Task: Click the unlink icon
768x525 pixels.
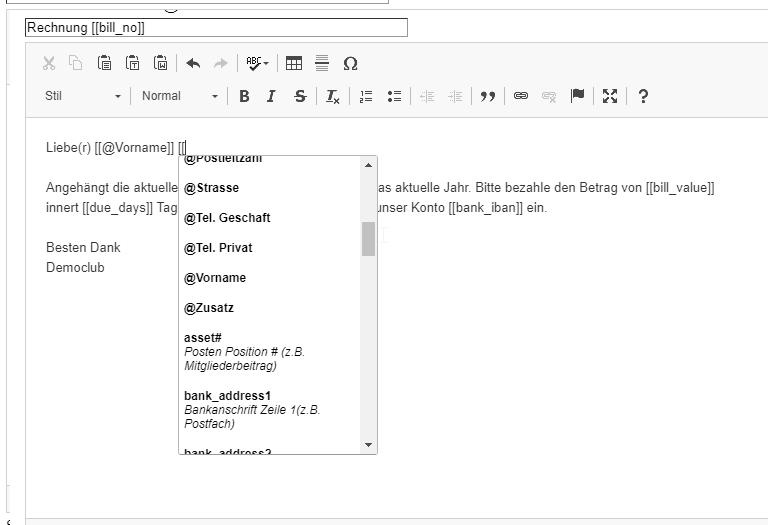Action: tap(549, 96)
